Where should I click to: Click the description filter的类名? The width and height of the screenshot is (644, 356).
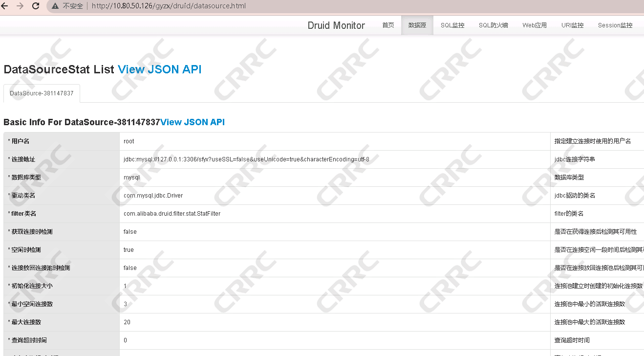569,214
